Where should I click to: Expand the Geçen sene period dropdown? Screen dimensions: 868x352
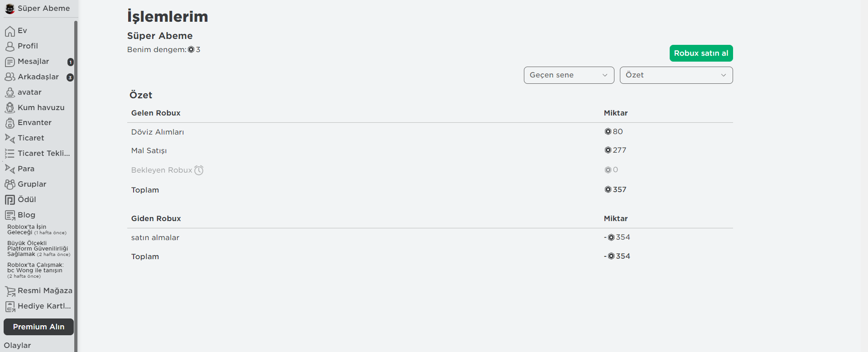[569, 75]
